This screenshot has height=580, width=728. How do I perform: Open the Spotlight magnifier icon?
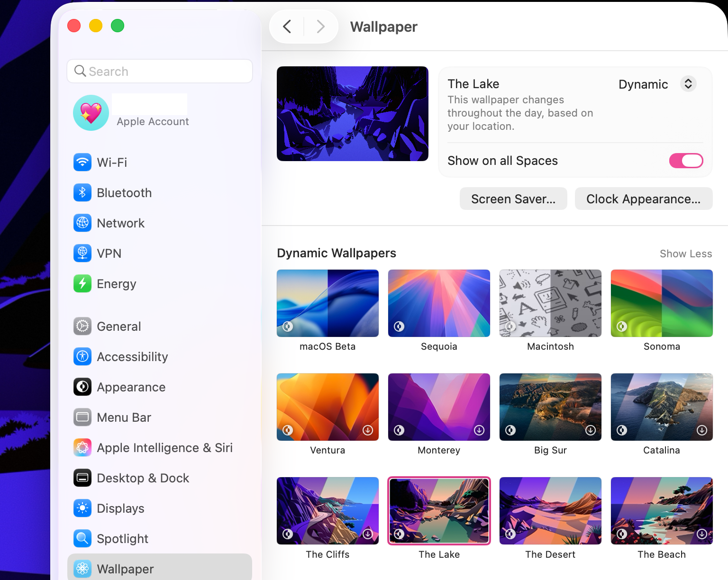click(82, 539)
